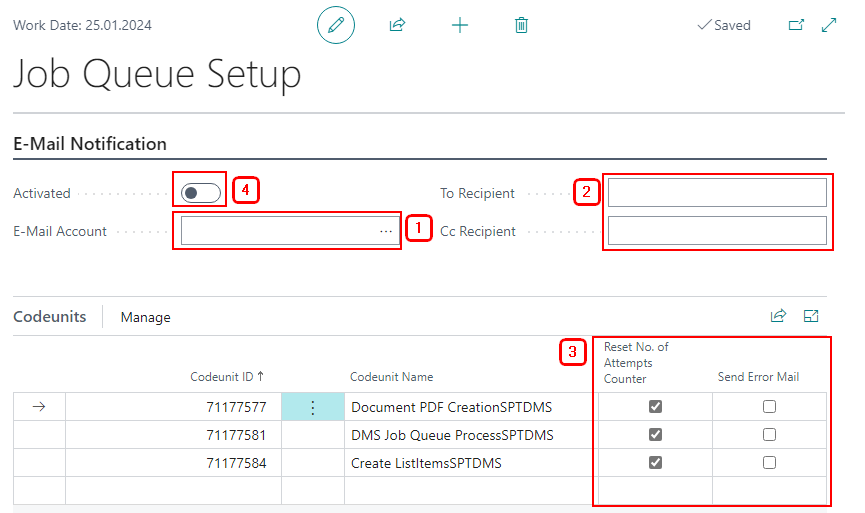Click the E-Mail Account lookup ellipsis

[x=386, y=231]
